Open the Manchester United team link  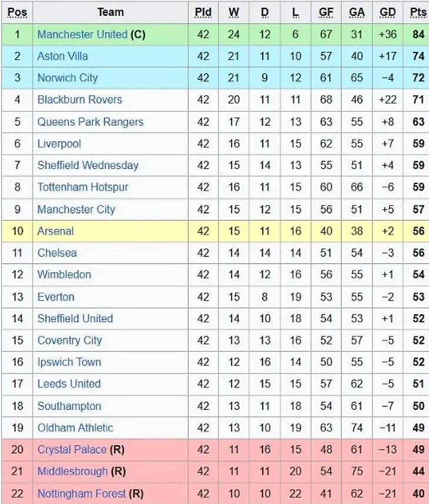[x=82, y=34]
